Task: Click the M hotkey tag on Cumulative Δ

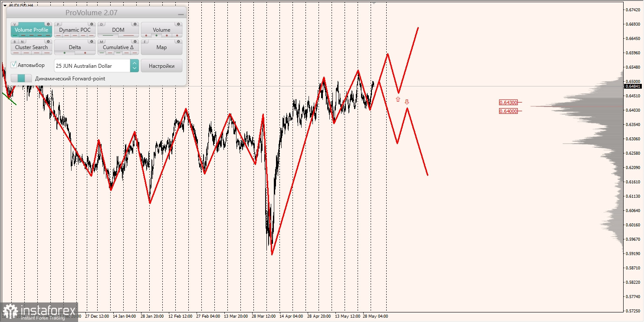Action: (x=102, y=42)
